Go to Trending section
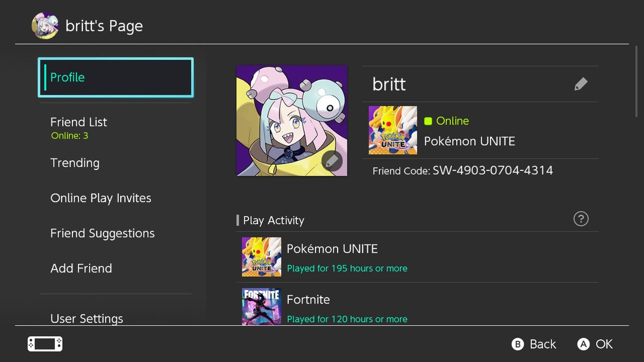644x362 pixels. [x=75, y=163]
